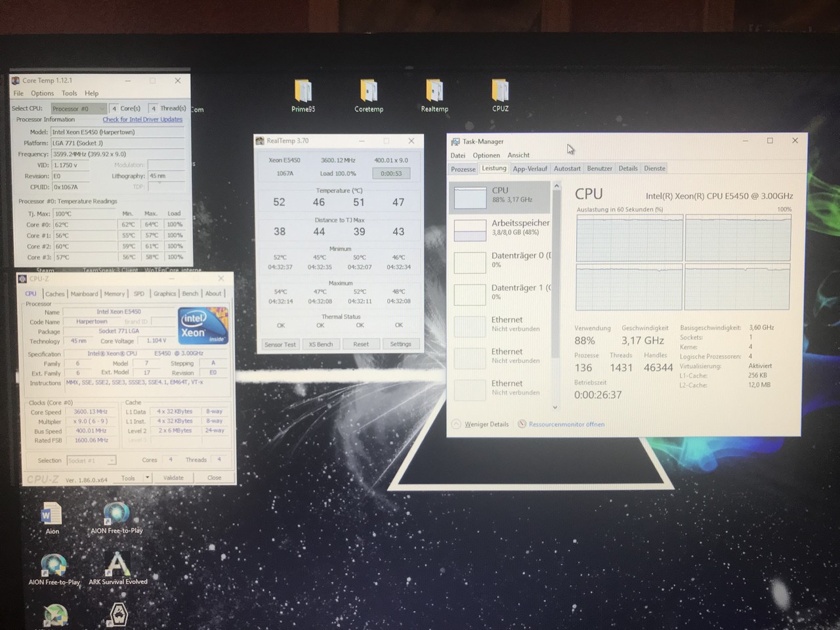Open Ressourcenmonitor öffnen link
840x630 pixels.
[566, 424]
